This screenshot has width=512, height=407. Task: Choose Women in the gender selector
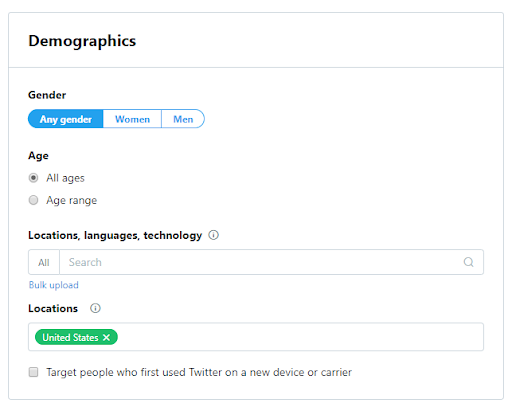[x=132, y=119]
